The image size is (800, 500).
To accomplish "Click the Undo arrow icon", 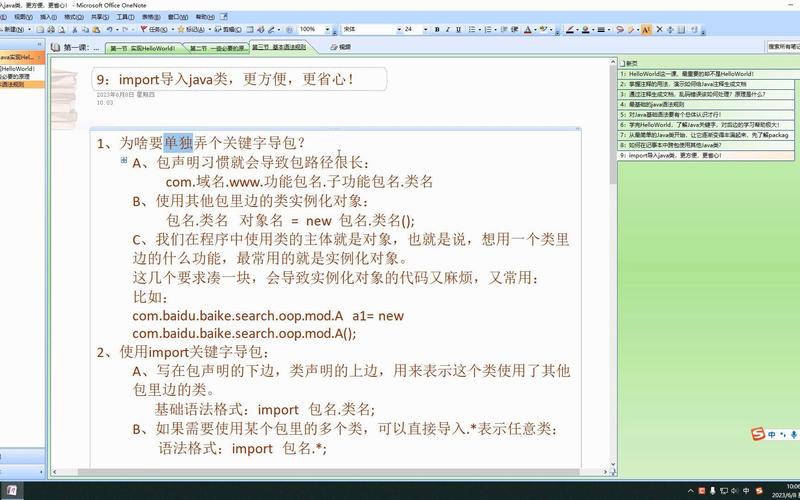I will point(109,29).
